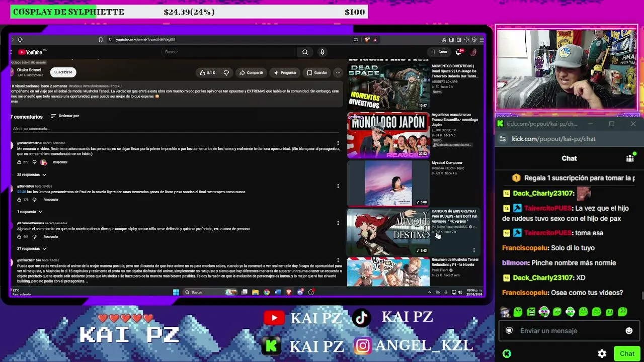
Task: Show hidden system tray icons chevron
Action: [429, 292]
